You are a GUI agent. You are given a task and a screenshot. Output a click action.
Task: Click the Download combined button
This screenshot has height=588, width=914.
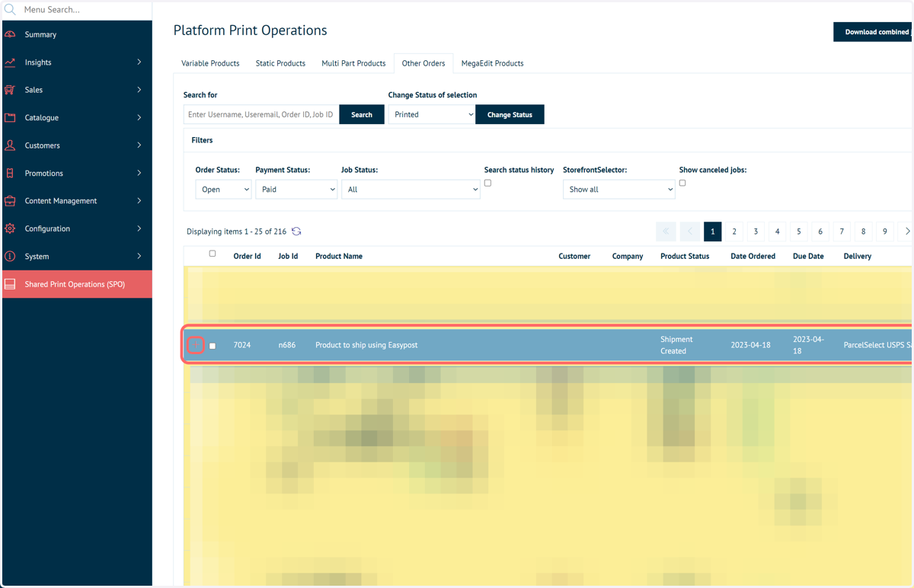pos(874,32)
